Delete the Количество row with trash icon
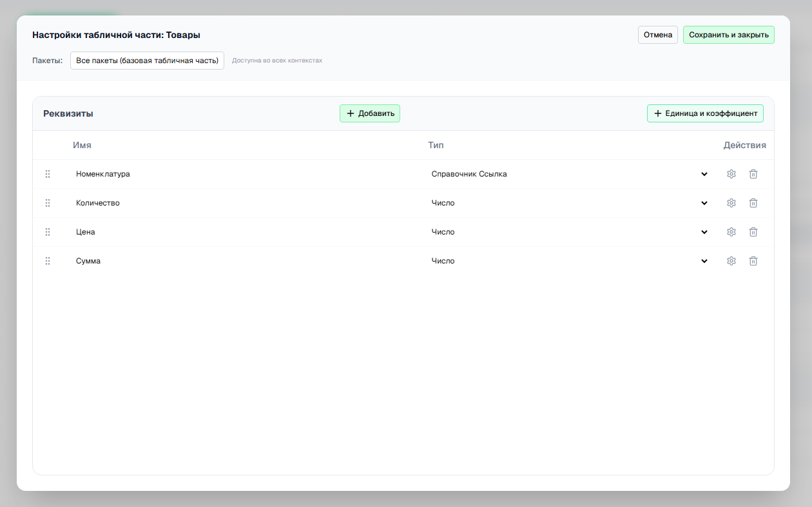Viewport: 812px width, 507px height. click(753, 203)
